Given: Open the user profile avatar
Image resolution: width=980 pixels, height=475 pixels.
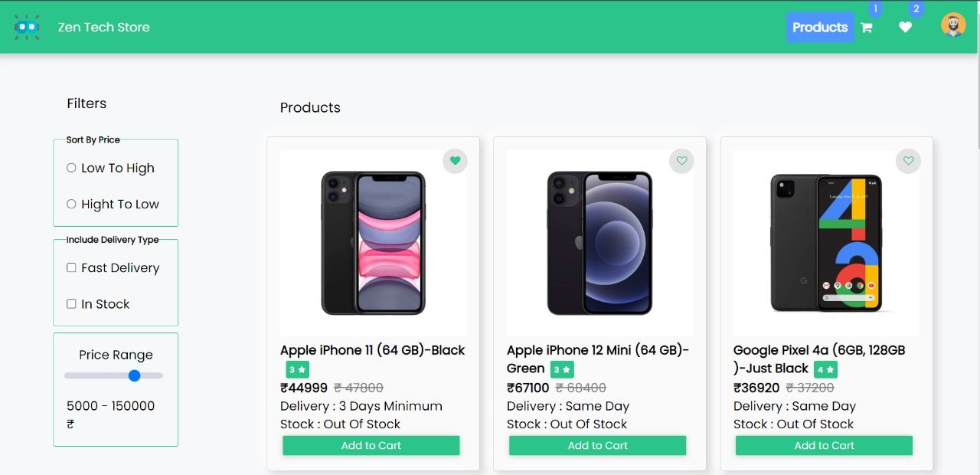Looking at the screenshot, I should 953,25.
